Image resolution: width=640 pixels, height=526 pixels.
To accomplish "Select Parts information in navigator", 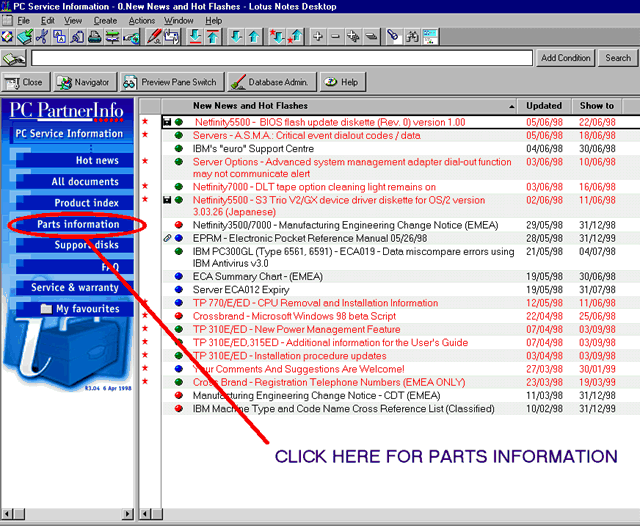I will point(78,224).
